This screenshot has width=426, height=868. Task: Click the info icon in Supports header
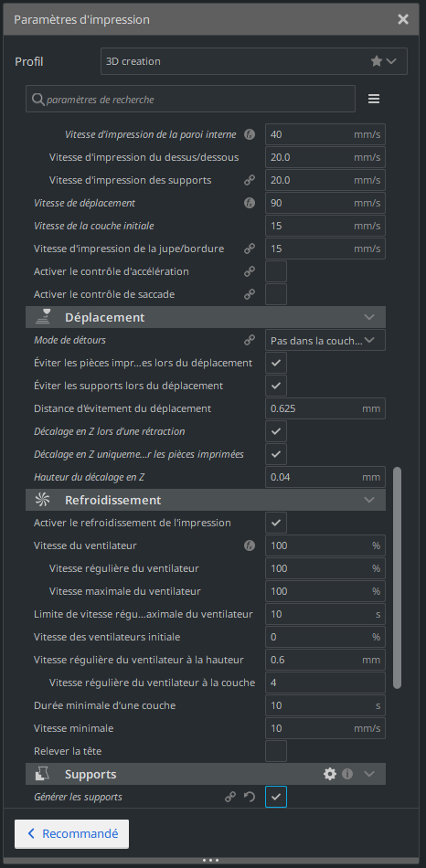(x=347, y=774)
